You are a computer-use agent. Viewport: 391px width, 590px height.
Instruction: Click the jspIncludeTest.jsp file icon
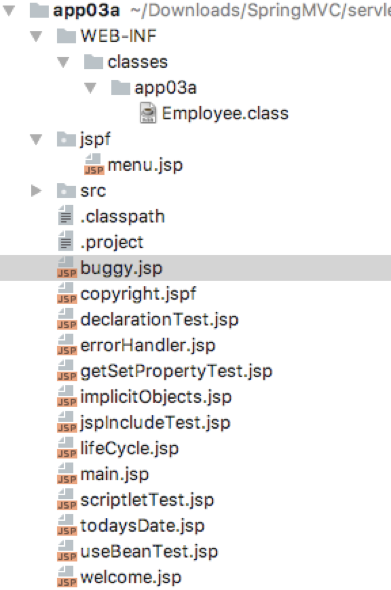pos(67,422)
